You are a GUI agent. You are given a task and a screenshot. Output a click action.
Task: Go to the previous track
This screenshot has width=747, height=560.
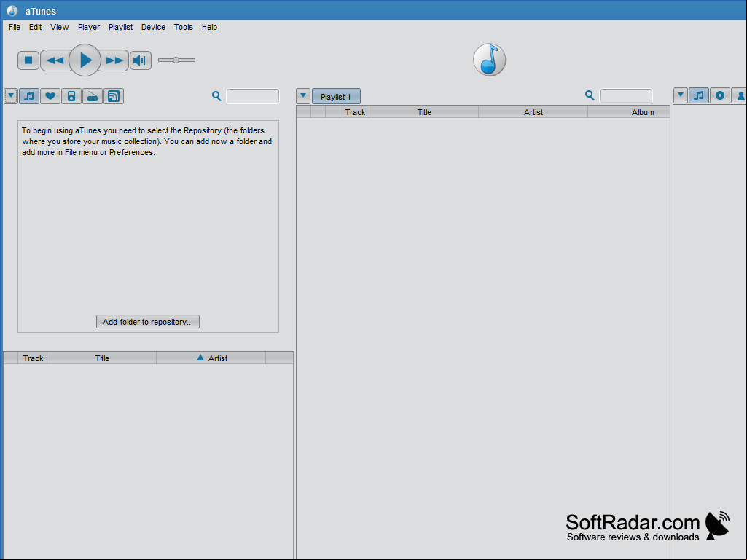pos(55,60)
